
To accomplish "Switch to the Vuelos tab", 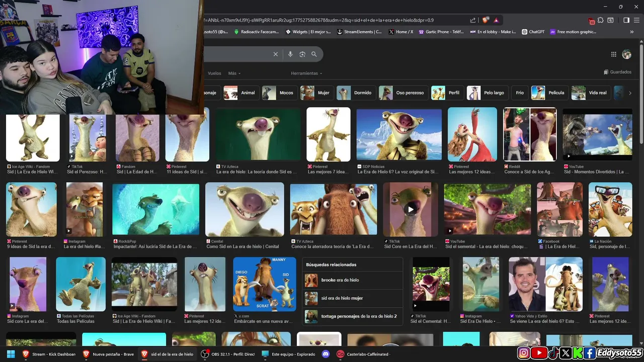I will [214, 73].
